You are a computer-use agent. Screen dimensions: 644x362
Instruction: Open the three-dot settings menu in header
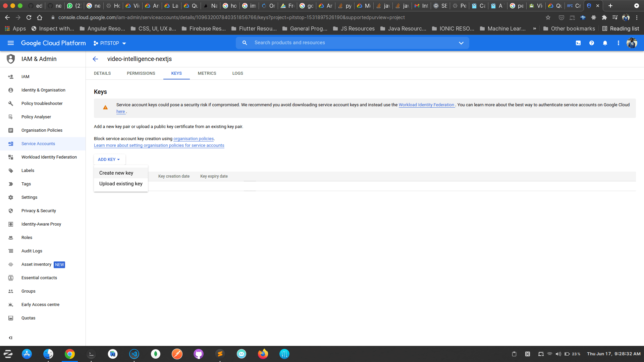pyautogui.click(x=619, y=43)
